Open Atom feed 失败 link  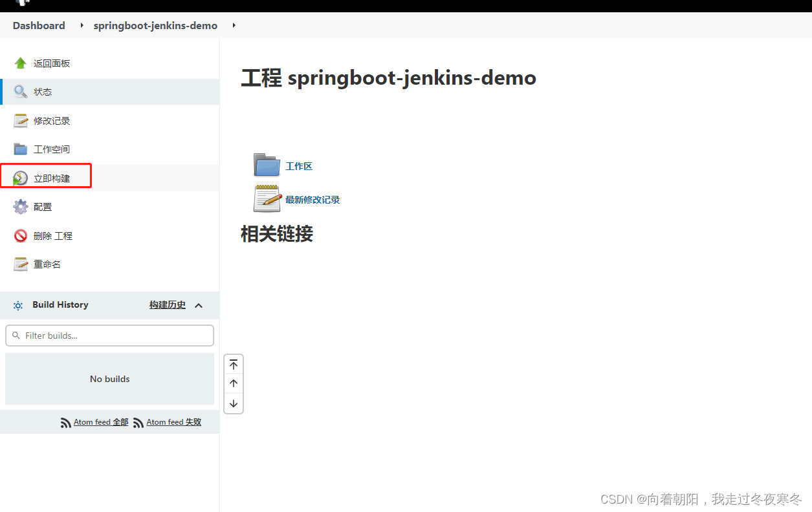pos(174,422)
